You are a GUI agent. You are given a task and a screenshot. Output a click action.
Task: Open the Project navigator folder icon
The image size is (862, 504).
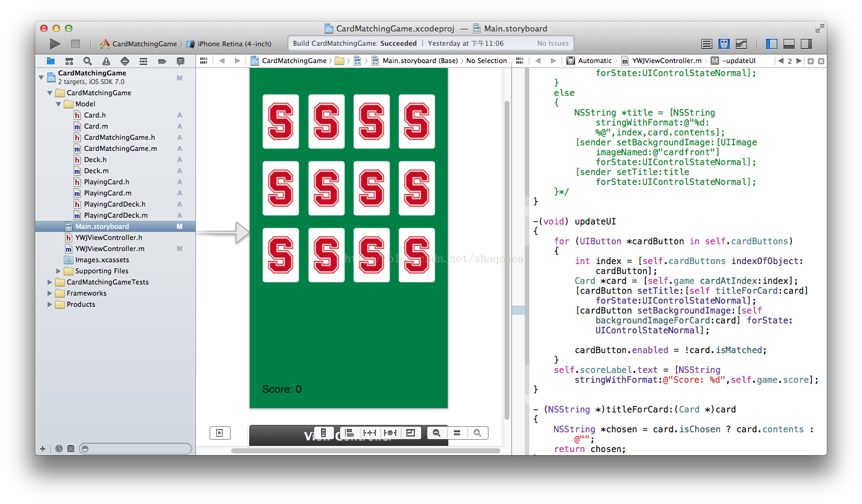coord(51,61)
